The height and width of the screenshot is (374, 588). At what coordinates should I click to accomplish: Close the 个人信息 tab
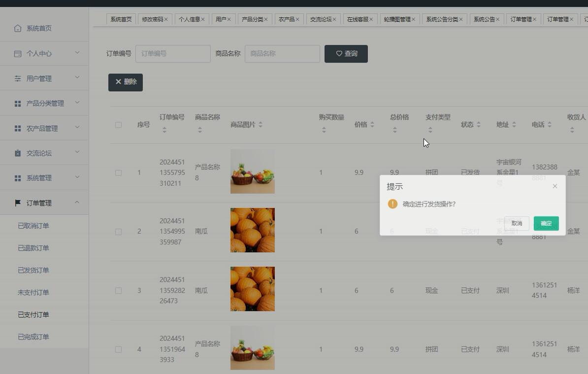click(202, 19)
